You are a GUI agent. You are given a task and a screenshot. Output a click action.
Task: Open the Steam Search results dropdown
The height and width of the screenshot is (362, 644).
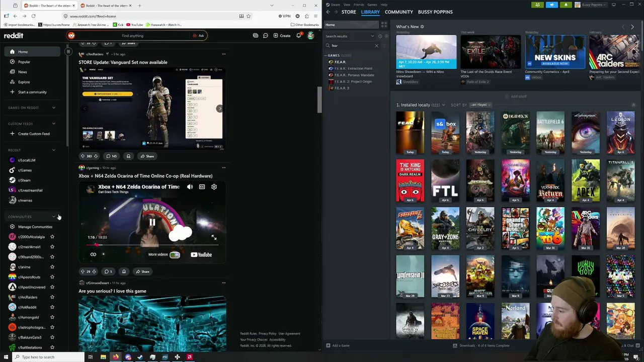[x=350, y=36]
